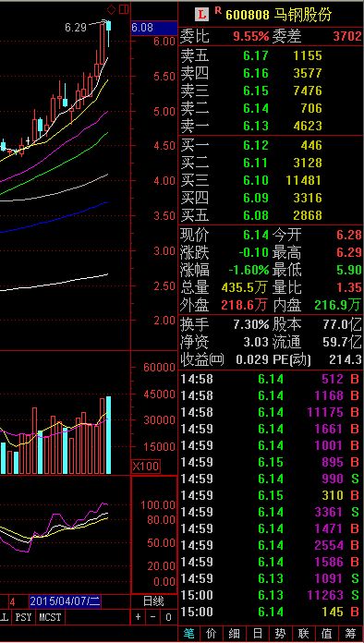Click the diamond icon above the chart

111,9
